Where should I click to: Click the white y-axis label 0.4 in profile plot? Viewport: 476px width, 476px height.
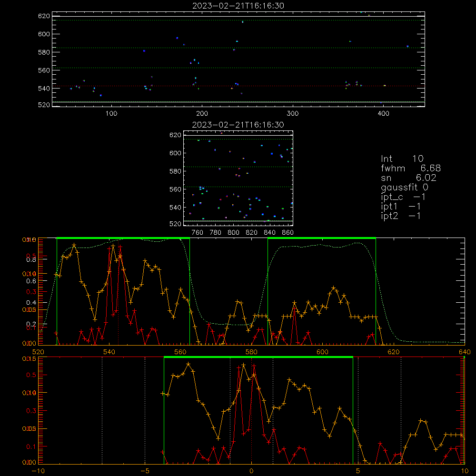(x=31, y=303)
